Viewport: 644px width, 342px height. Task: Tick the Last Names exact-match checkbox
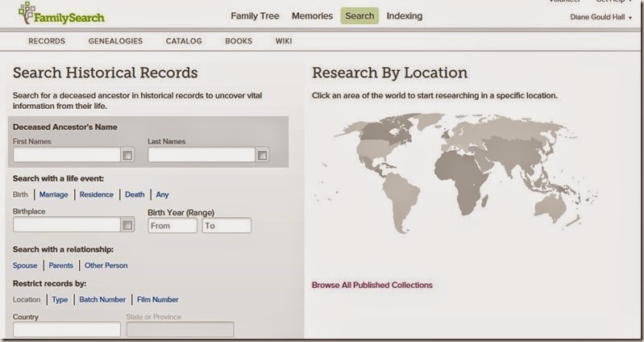point(262,156)
